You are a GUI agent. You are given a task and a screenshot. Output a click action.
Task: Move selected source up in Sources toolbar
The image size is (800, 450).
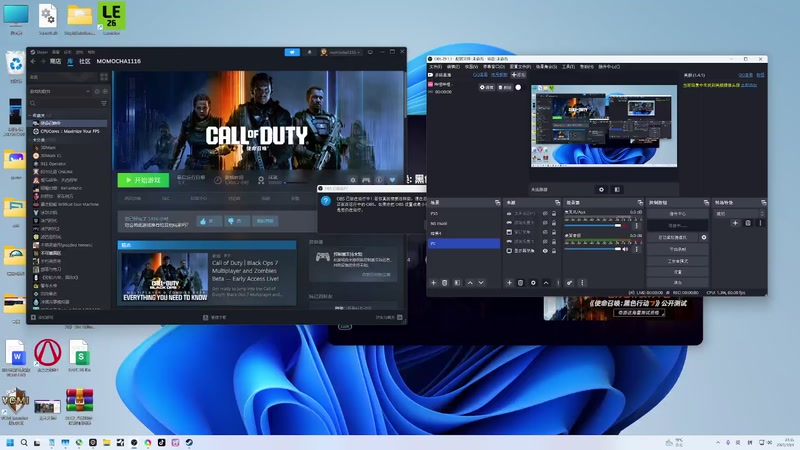tap(546, 283)
